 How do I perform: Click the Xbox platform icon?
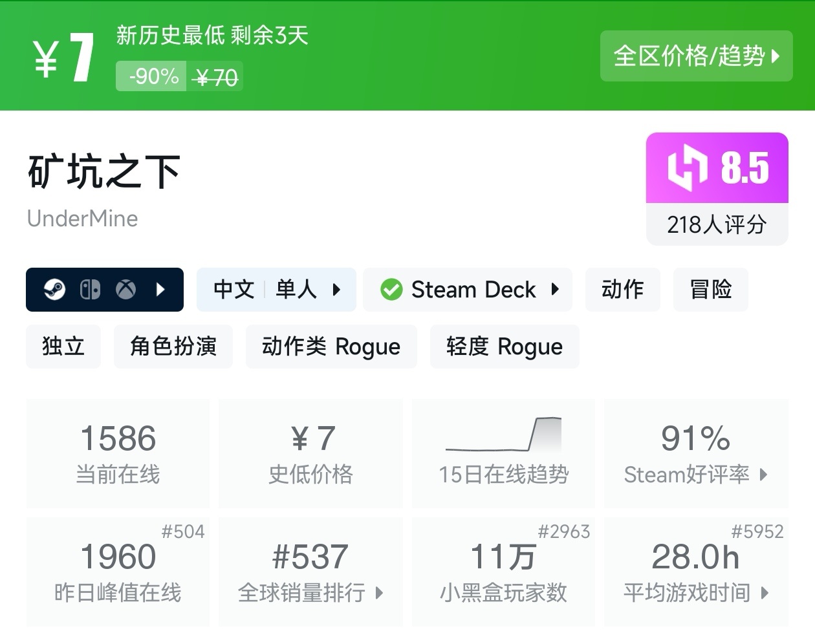125,290
